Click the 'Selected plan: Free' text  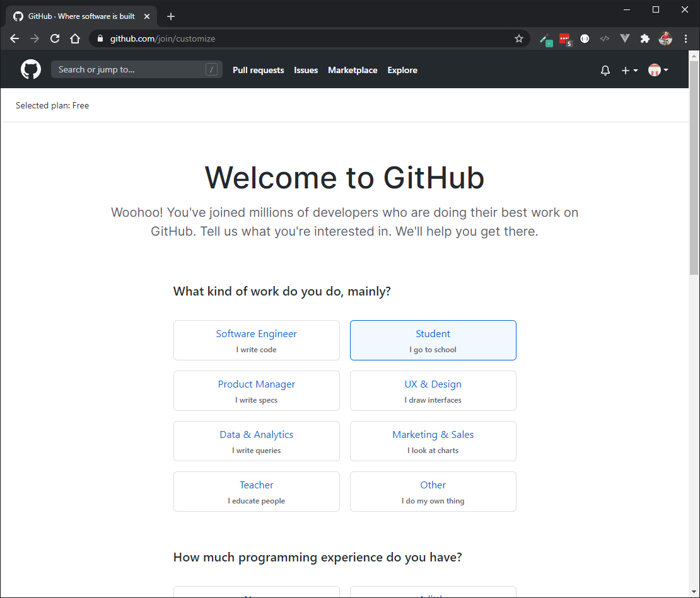(x=52, y=106)
